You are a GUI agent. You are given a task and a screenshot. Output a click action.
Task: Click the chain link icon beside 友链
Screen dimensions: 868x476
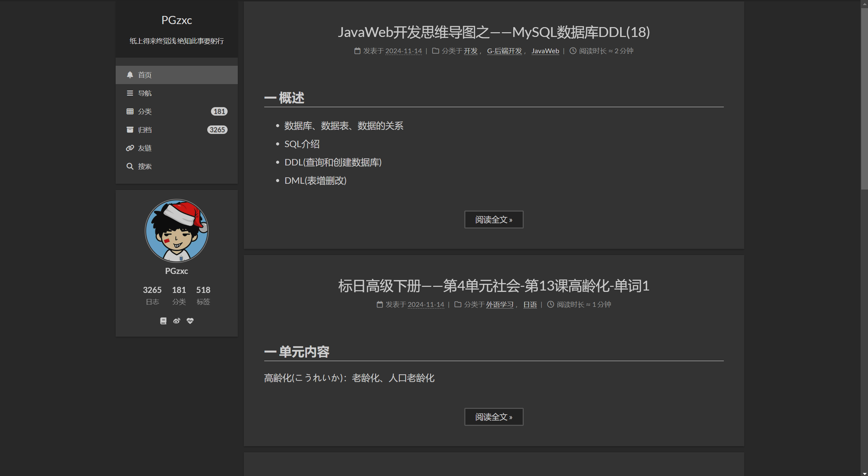(x=130, y=148)
